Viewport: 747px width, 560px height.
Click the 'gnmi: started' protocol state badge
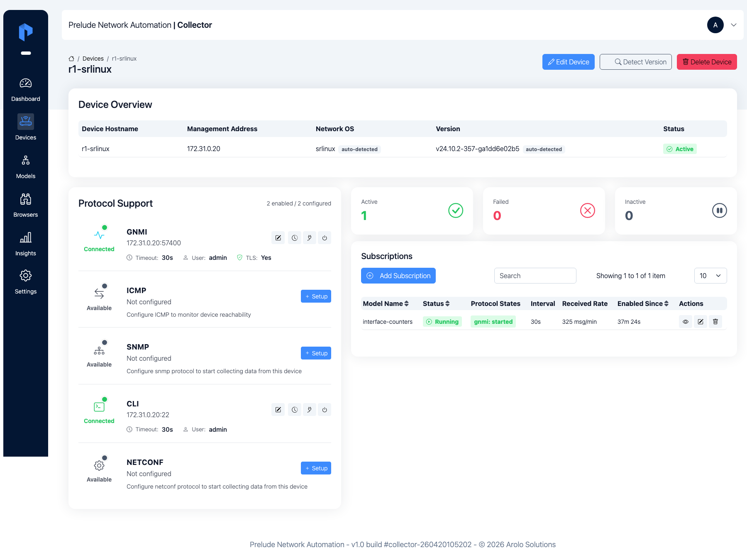click(x=493, y=322)
